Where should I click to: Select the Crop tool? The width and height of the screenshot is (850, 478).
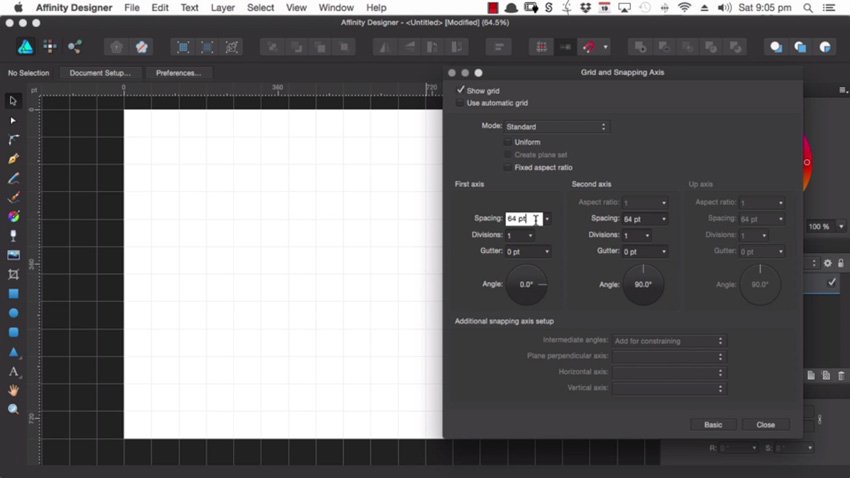tap(14, 274)
